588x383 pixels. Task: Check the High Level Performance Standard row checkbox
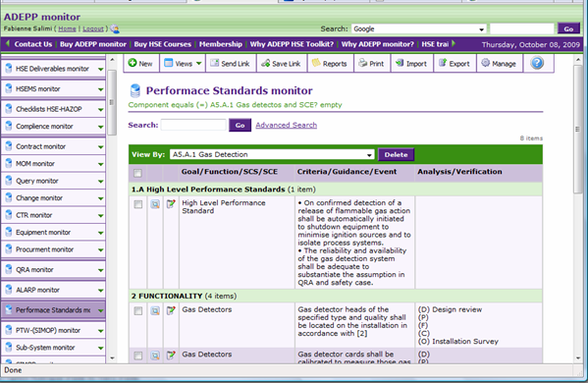pyautogui.click(x=138, y=204)
